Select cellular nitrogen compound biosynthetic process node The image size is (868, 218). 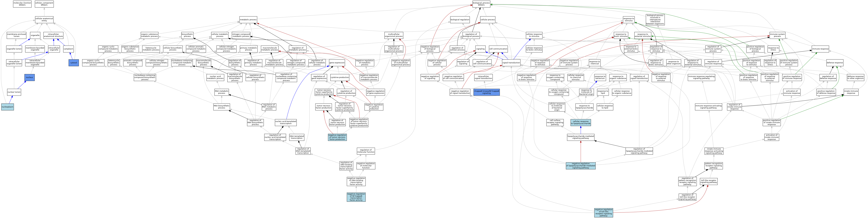[157, 63]
